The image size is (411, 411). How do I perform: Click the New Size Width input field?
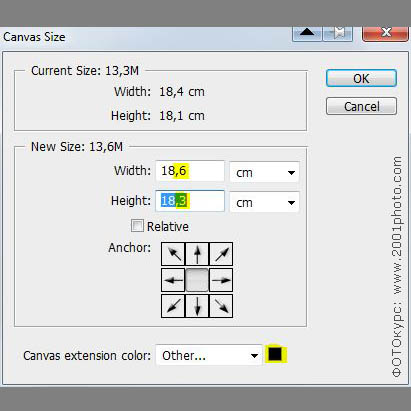190,171
